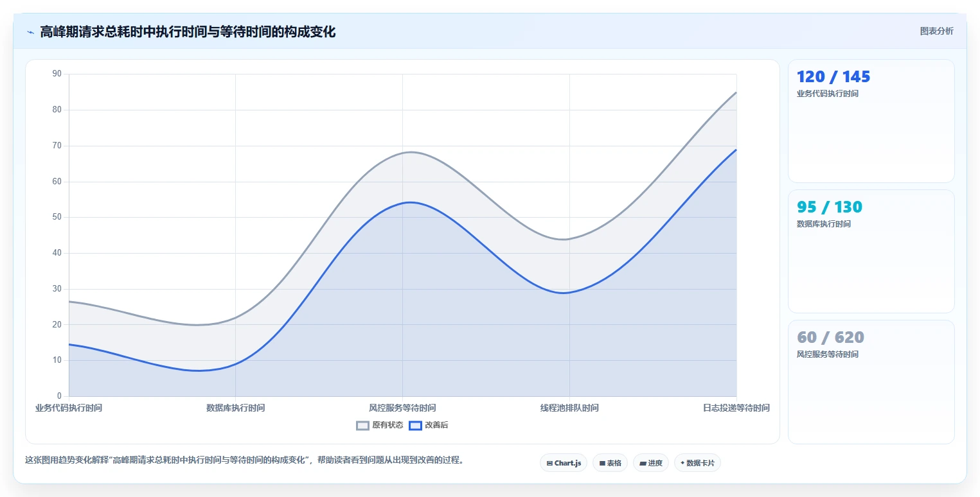Screen dimensions: 980x497
Task: Click the y-axis label 90
Action: coord(57,74)
